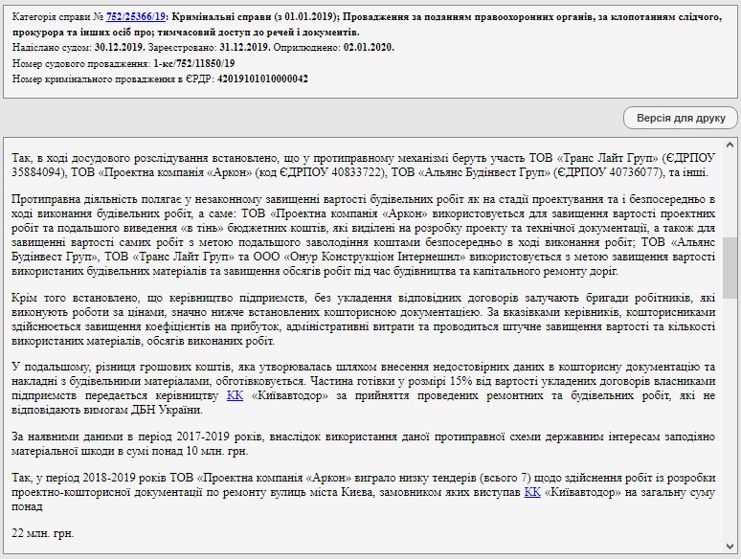This screenshot has width=741, height=560.
Task: Click scrollbar track below the thumb
Action: pyautogui.click(x=730, y=431)
